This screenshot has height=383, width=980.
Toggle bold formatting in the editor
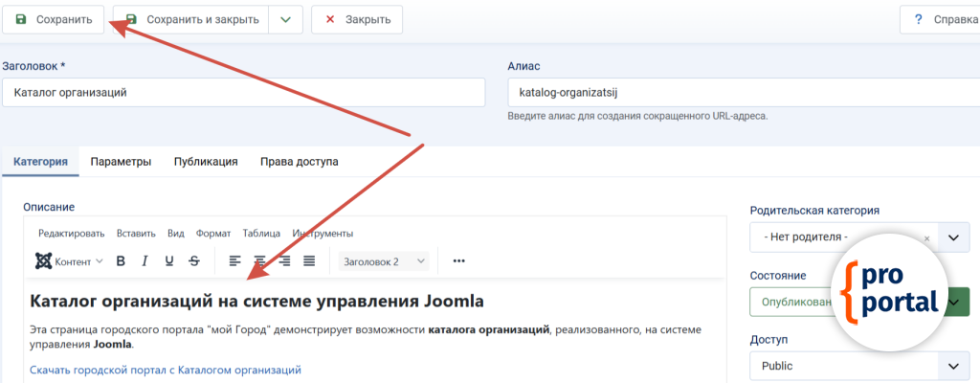pos(121,260)
